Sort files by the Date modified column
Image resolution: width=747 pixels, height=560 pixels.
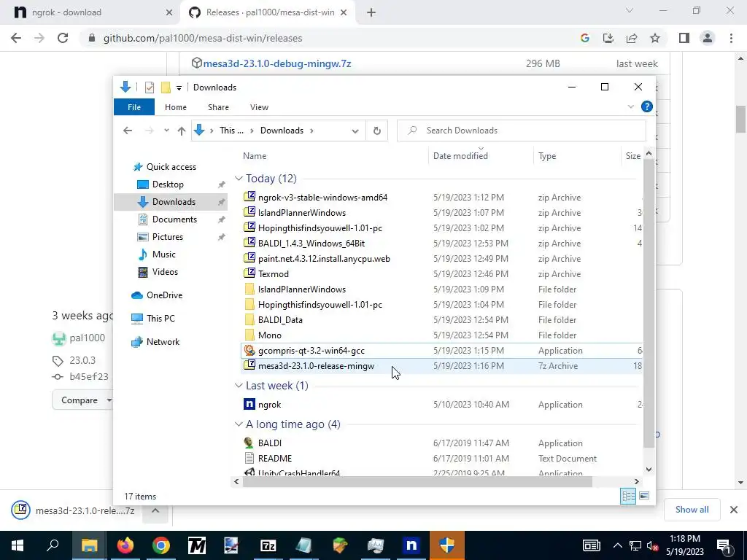click(460, 156)
